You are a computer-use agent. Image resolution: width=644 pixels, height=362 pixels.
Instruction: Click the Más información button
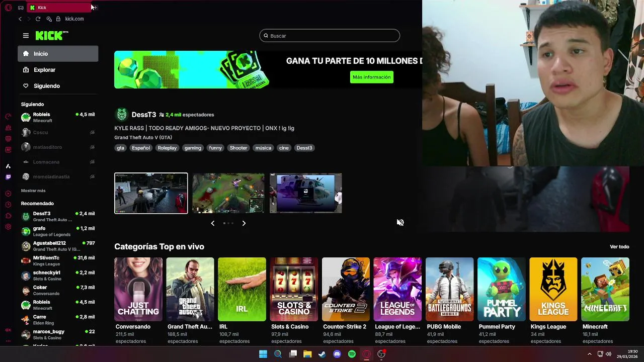click(x=372, y=77)
